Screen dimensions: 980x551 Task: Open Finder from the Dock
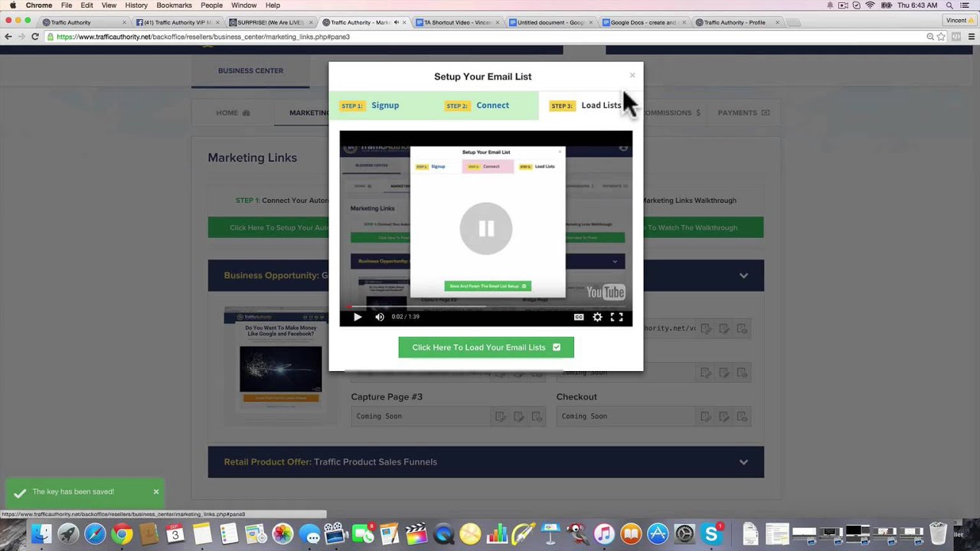[41, 533]
